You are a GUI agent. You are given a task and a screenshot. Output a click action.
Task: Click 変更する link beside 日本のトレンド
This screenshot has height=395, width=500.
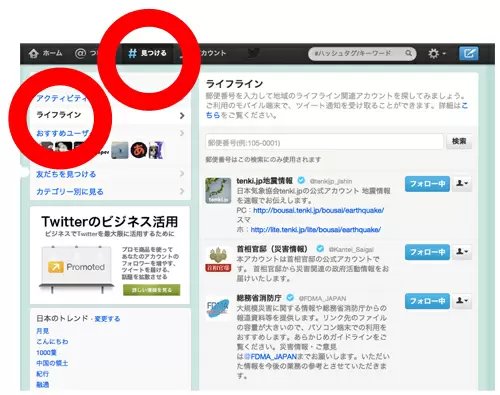[x=107, y=319]
